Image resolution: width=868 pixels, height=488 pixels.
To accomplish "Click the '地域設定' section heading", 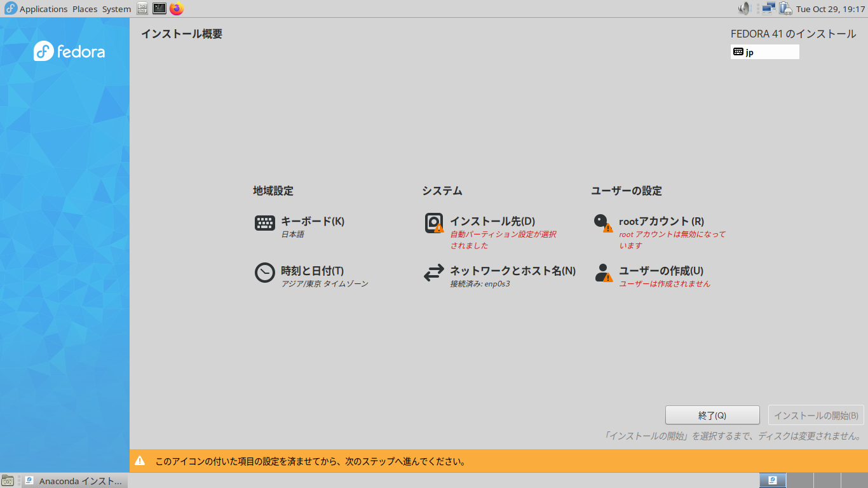I will point(273,191).
